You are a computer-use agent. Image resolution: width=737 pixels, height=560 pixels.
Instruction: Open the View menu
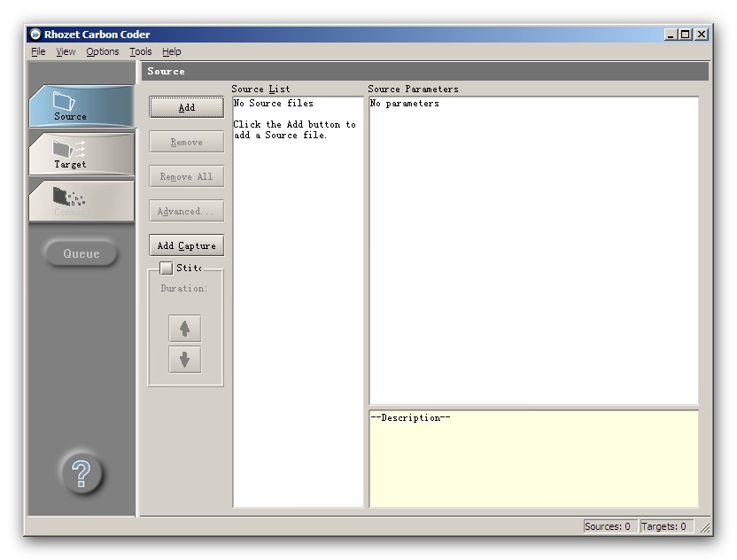pyautogui.click(x=66, y=51)
